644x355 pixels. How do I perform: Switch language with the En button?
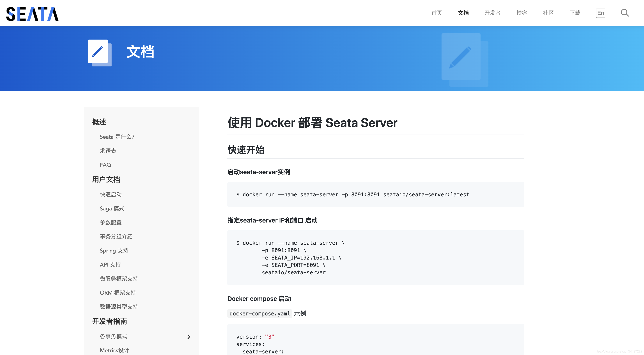pos(600,13)
